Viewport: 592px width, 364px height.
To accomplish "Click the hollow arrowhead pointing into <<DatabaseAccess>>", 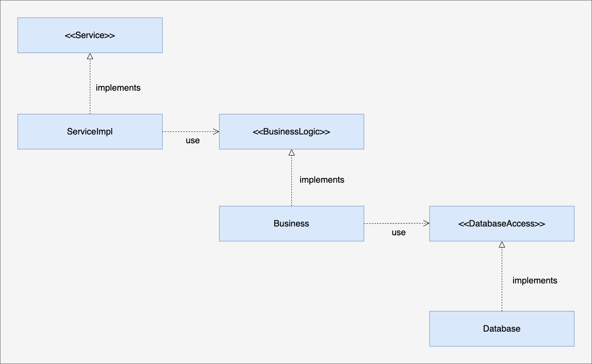I will tap(502, 244).
